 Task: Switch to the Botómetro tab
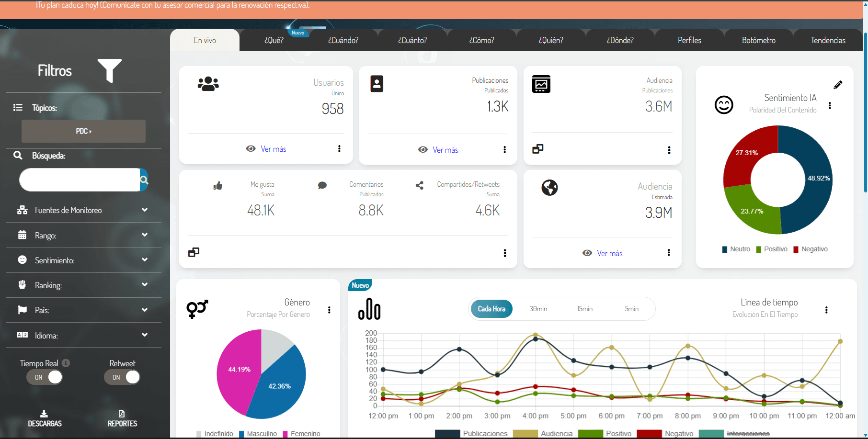tap(758, 40)
